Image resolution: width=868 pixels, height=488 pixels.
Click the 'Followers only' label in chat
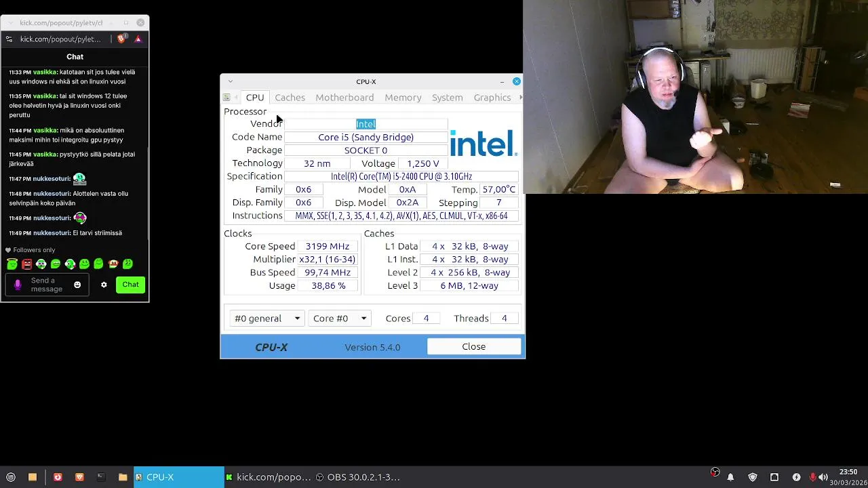[x=34, y=250]
